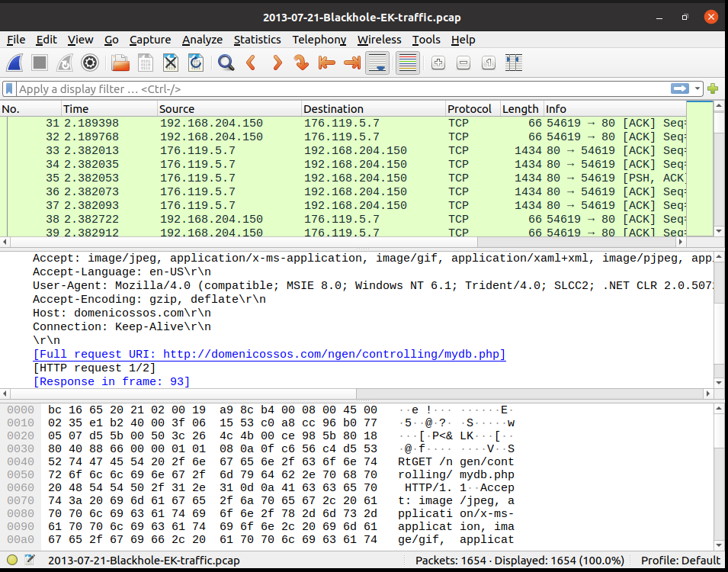Close this capture file icon
Viewport: 728px width, 572px height.
click(x=171, y=63)
